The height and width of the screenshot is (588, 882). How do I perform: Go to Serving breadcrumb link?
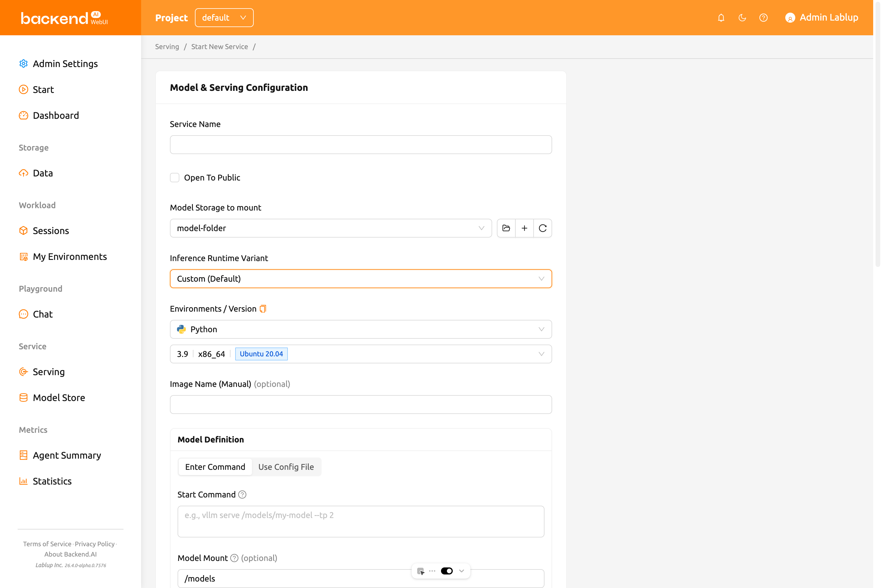(167, 46)
